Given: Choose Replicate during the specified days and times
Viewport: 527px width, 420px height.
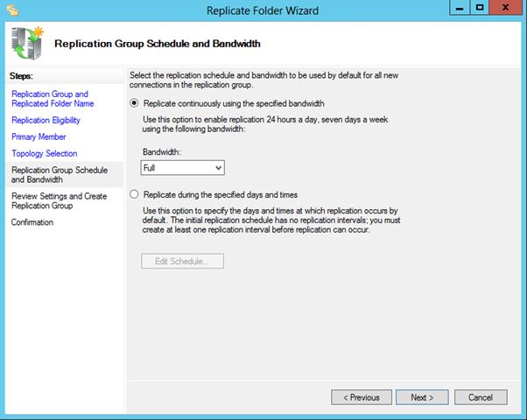Looking at the screenshot, I should pos(134,194).
